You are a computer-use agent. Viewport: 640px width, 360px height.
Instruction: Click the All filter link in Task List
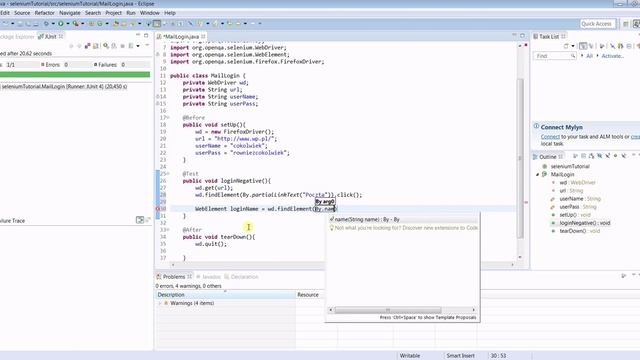[589, 56]
